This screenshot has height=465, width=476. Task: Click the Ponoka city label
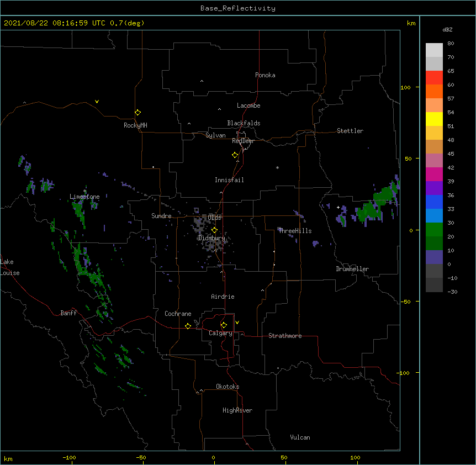tap(265, 75)
